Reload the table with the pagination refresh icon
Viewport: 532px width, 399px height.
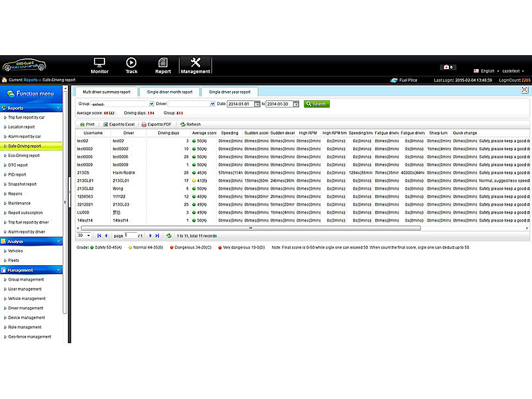point(169,235)
